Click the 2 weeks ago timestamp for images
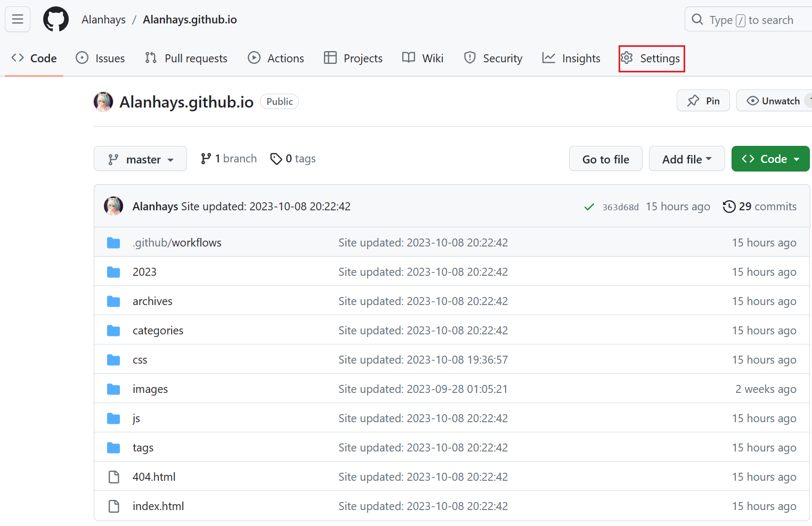 766,389
